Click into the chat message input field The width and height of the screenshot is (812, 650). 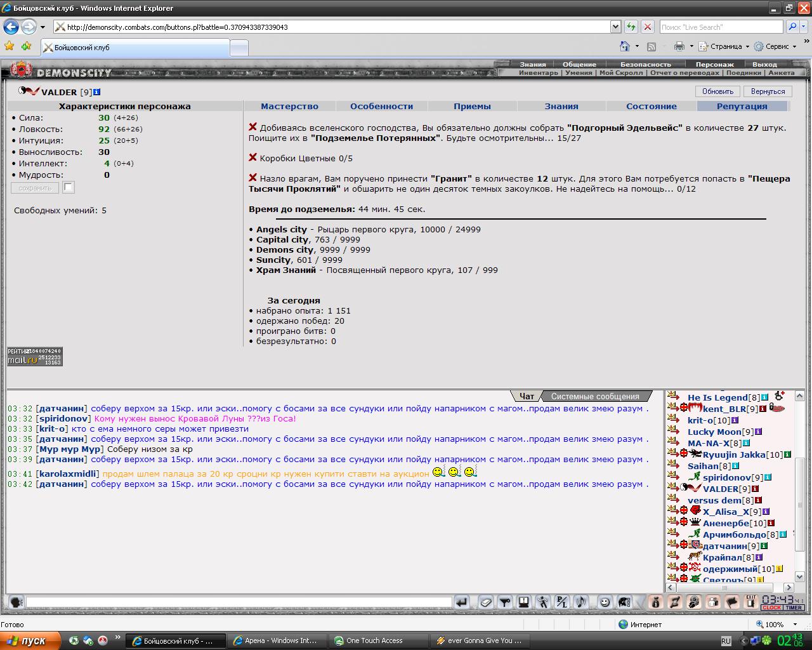click(239, 602)
